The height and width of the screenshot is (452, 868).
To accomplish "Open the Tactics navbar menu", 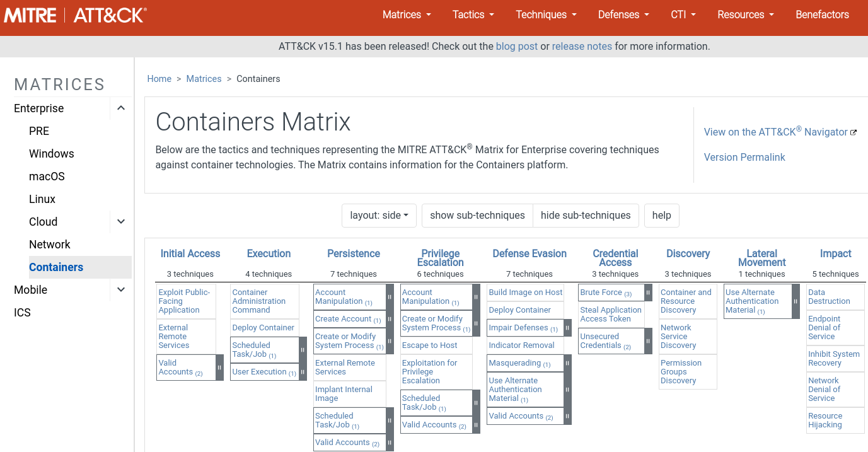I will [x=473, y=14].
